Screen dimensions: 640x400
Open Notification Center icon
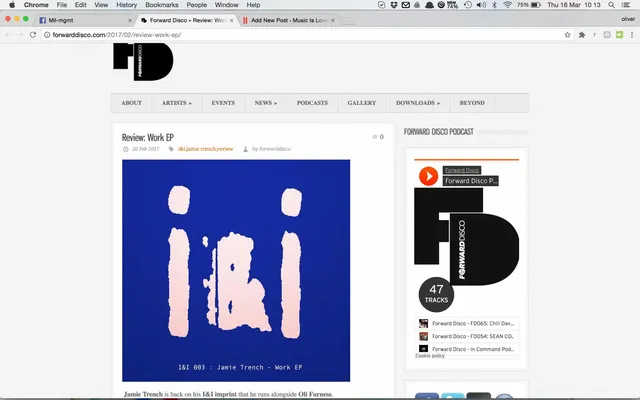point(626,5)
